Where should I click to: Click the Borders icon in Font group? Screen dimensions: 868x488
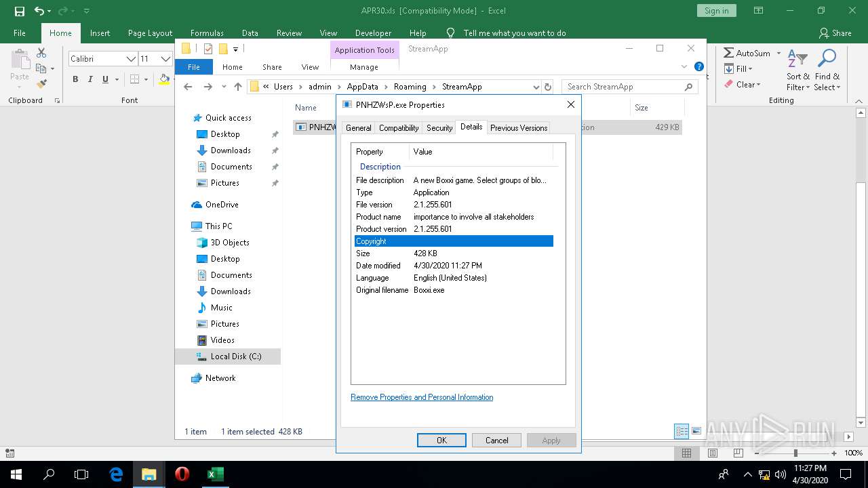click(135, 79)
